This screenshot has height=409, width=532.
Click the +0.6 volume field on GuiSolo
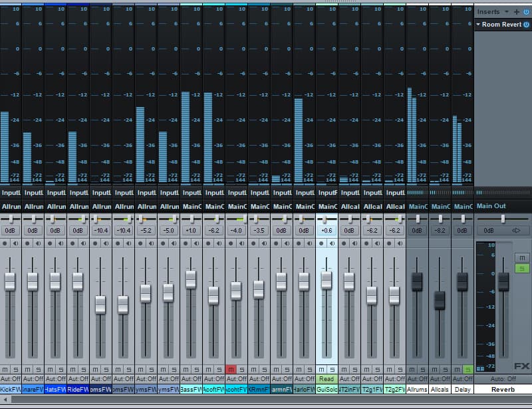coord(327,231)
